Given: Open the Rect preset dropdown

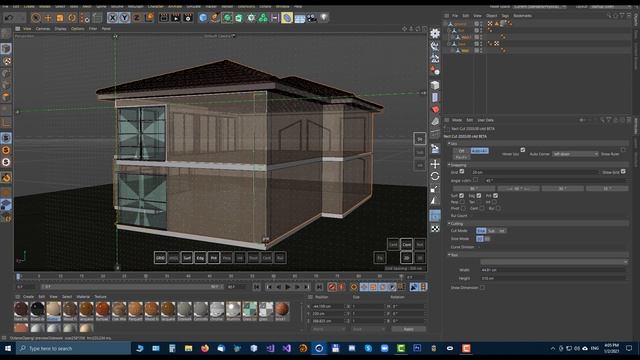Looking at the screenshot, I should point(554,262).
